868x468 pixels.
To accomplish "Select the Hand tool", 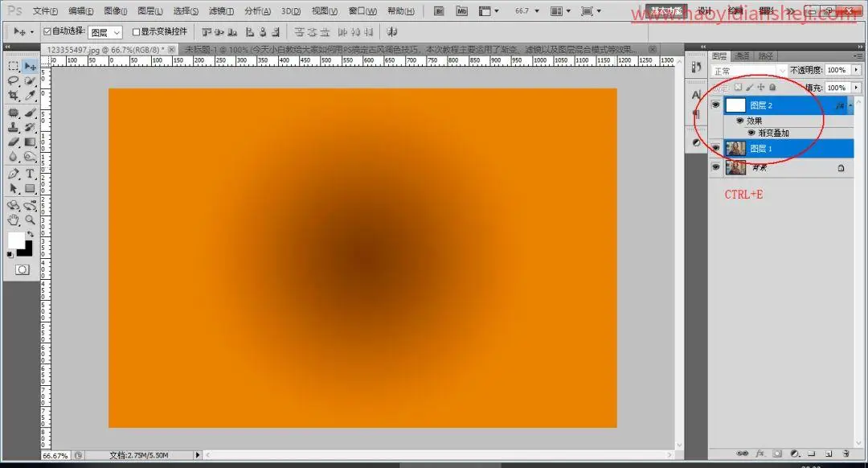I will pyautogui.click(x=14, y=220).
